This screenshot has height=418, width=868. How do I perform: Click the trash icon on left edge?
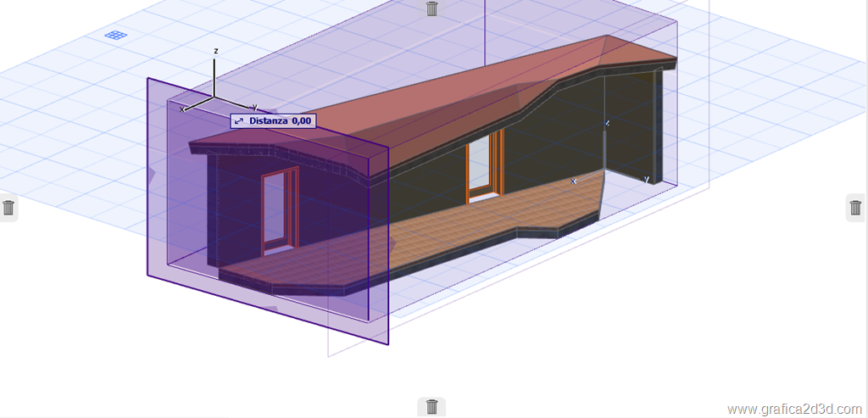(x=8, y=208)
